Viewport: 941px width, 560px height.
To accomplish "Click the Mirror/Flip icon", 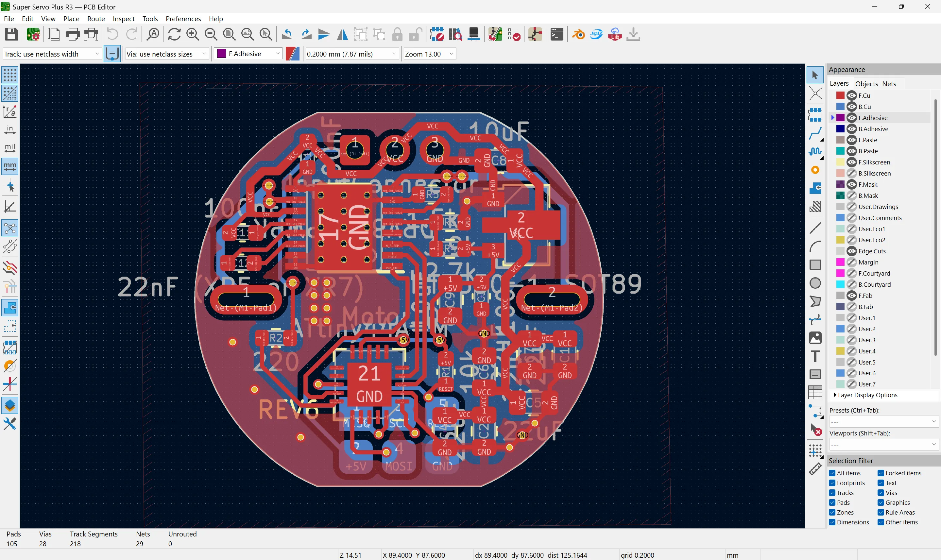I will coord(342,34).
